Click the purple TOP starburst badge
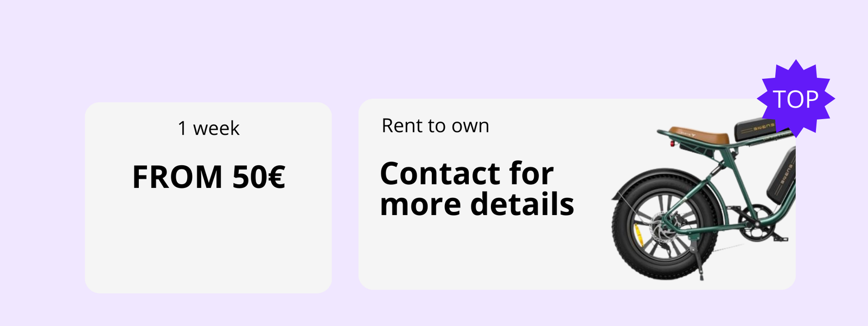 click(795, 99)
